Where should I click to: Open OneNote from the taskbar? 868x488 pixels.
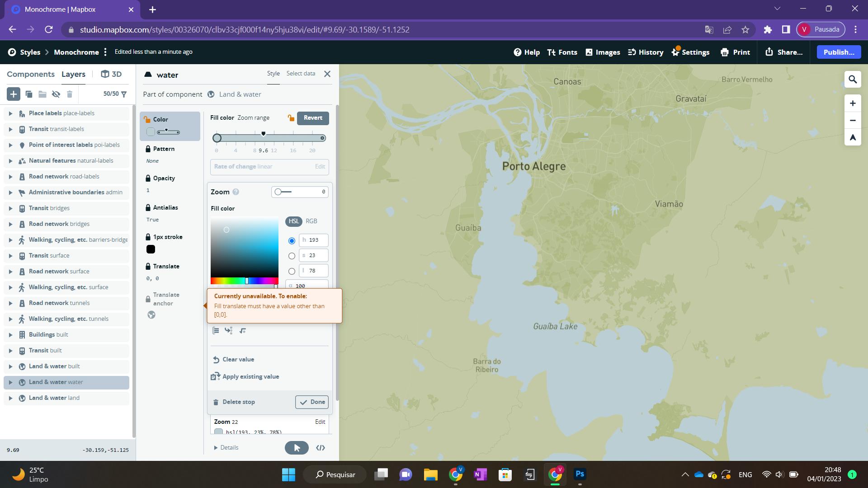point(480,474)
